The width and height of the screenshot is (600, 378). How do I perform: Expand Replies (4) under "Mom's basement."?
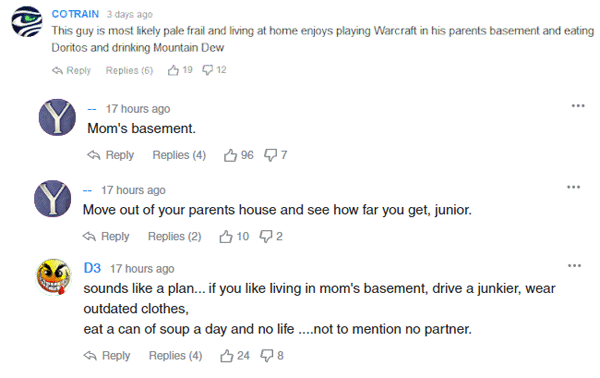pyautogui.click(x=179, y=155)
